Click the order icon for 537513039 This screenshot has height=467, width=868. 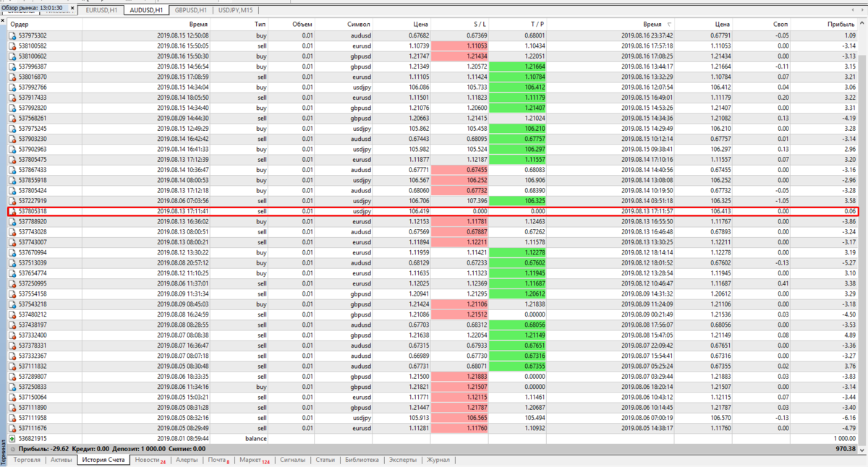[x=12, y=263]
